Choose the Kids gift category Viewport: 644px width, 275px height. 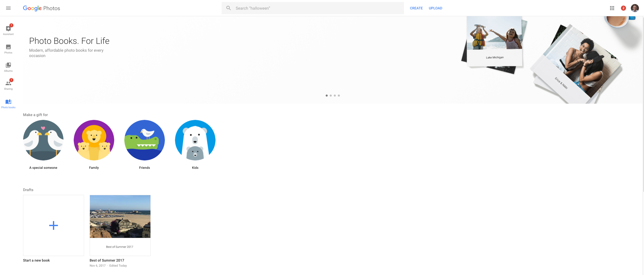pos(195,140)
